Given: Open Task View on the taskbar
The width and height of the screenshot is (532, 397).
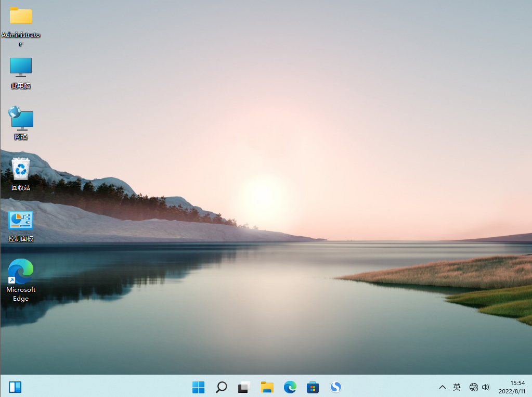Looking at the screenshot, I should tap(244, 387).
